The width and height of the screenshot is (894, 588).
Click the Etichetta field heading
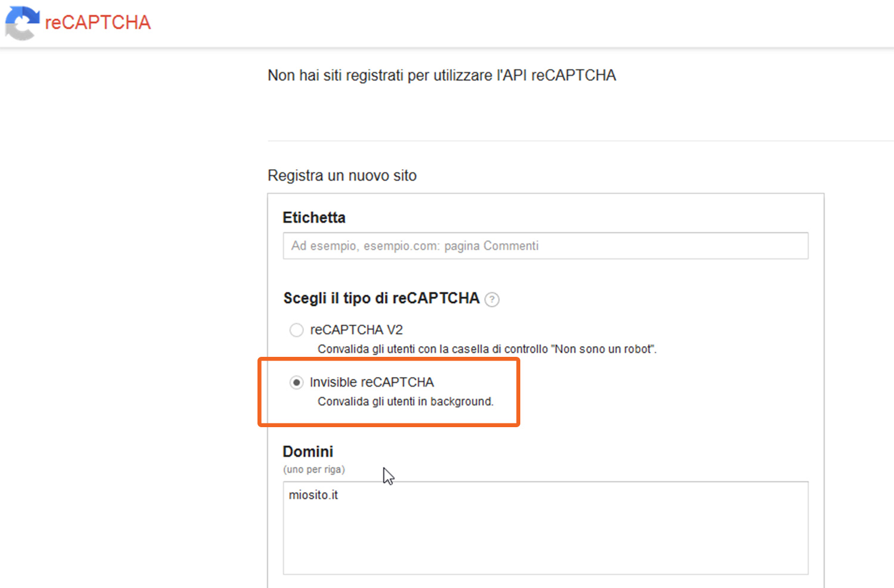[x=314, y=217]
